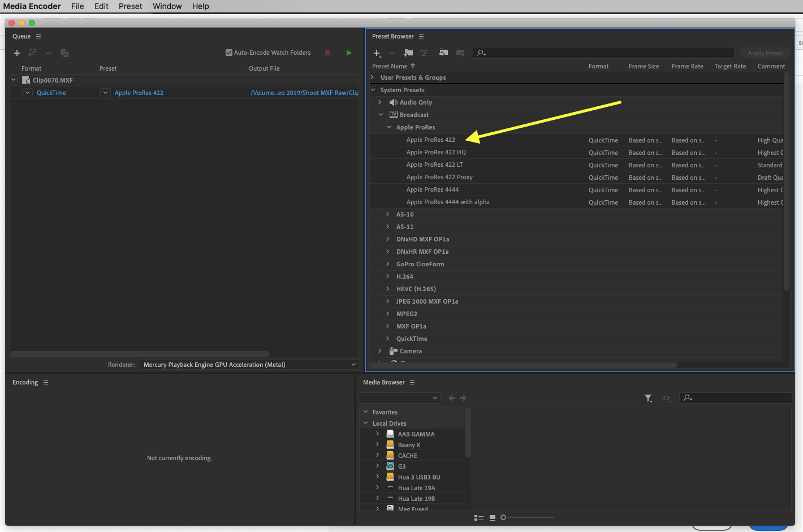This screenshot has height=532, width=803.
Task: Open the Renderer dropdown
Action: click(249, 365)
